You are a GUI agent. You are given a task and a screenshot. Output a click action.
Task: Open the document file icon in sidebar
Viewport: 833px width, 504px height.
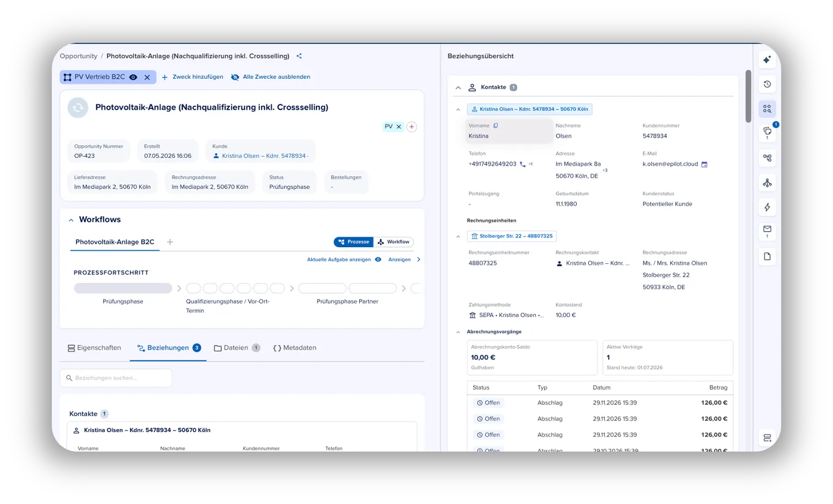click(x=767, y=256)
